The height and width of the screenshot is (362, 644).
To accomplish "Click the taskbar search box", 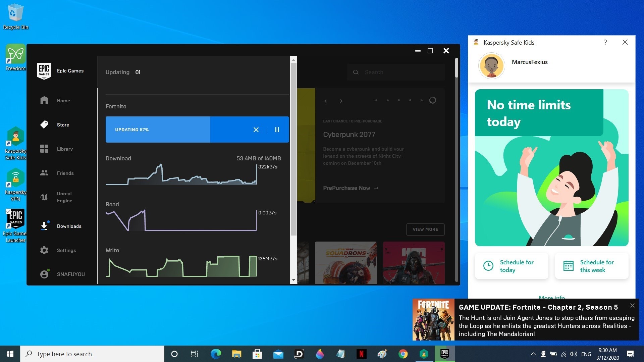I will point(92,354).
